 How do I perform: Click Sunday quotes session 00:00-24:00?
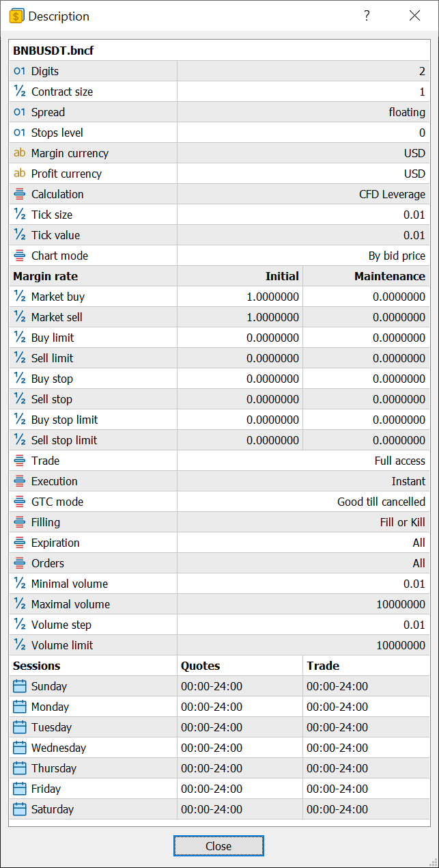(x=212, y=686)
